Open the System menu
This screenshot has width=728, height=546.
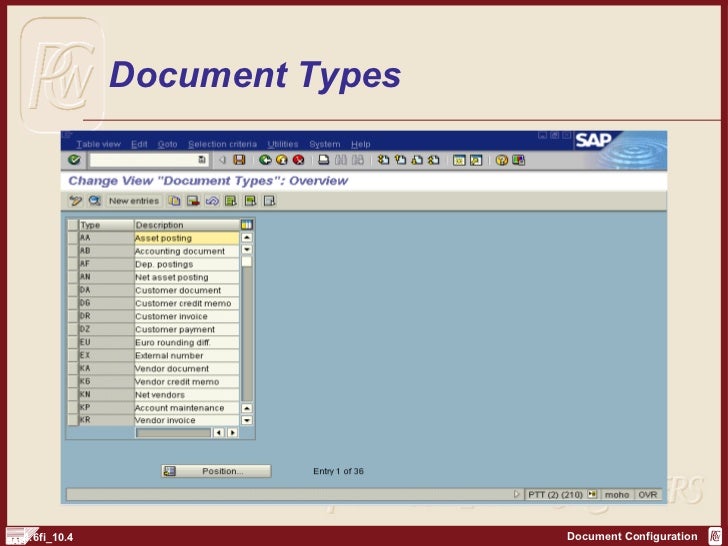[325, 144]
